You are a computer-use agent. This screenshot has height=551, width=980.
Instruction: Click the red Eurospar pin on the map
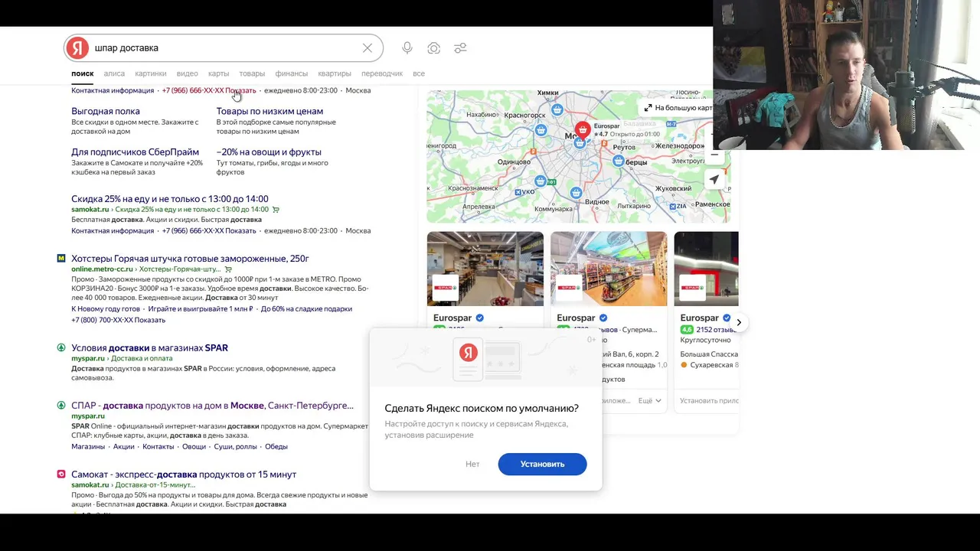point(583,129)
